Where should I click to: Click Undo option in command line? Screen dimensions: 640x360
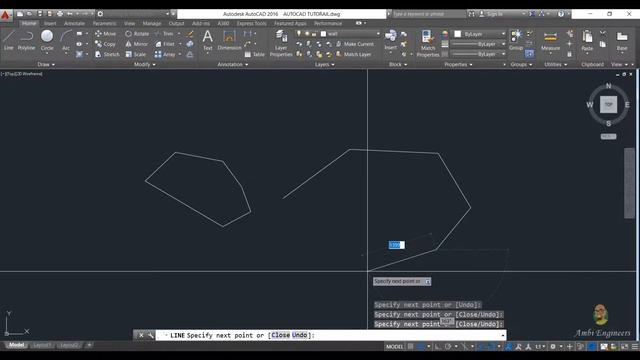[x=299, y=335]
